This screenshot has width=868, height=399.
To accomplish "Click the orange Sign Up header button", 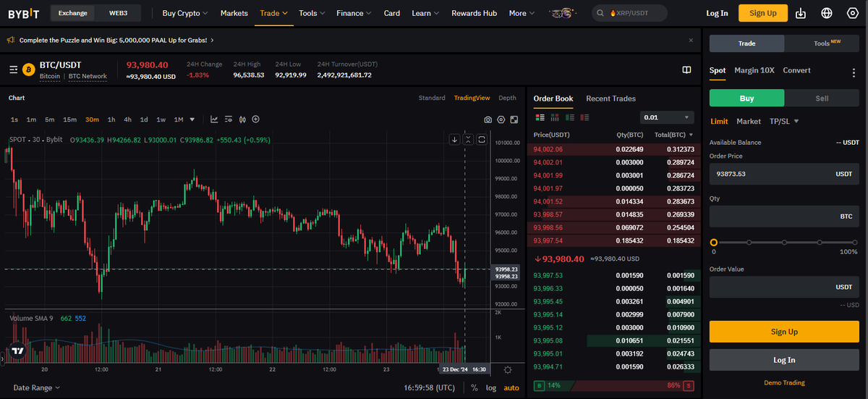I will 763,13.
